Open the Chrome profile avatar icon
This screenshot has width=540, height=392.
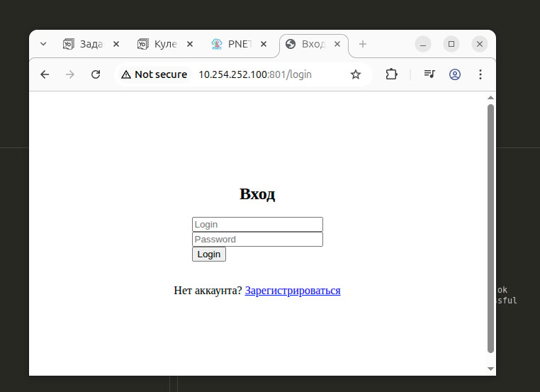point(455,74)
